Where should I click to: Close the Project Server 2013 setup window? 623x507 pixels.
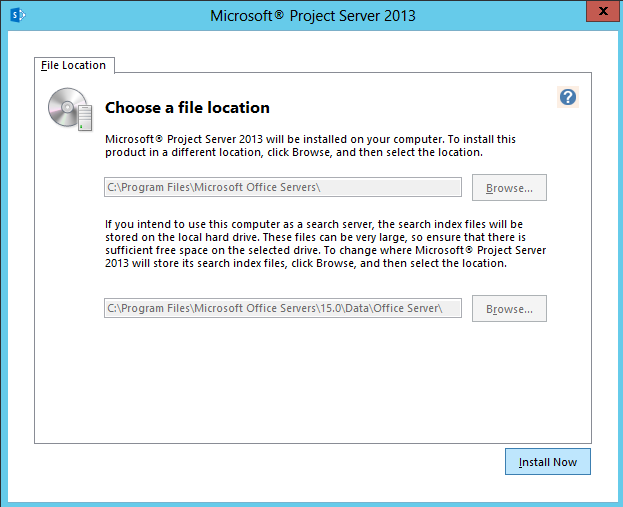603,11
